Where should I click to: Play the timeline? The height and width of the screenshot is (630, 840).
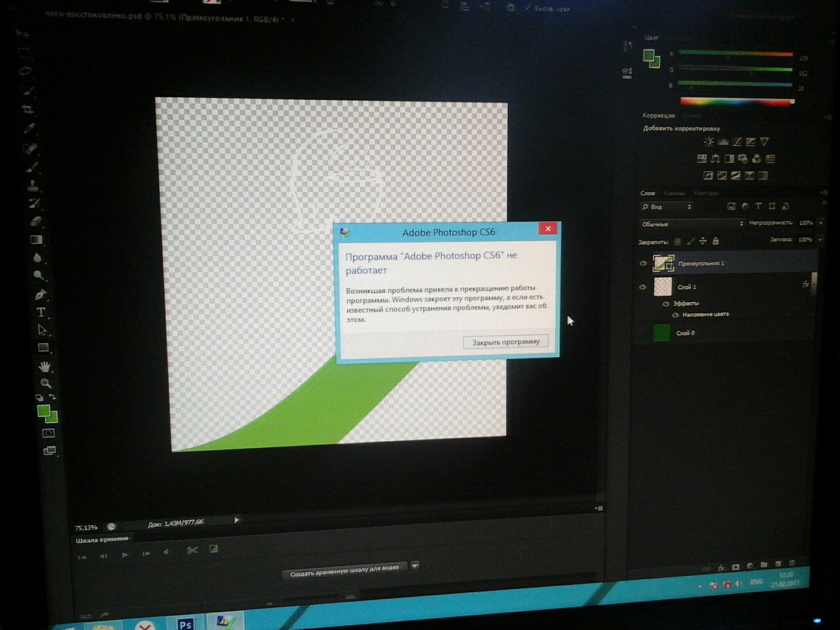pos(125,555)
